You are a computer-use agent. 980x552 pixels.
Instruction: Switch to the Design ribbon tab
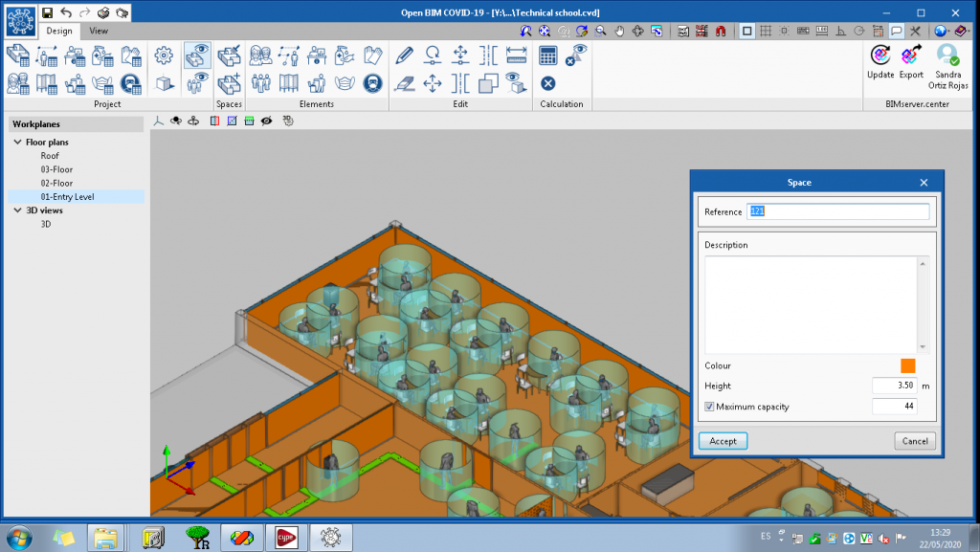(59, 31)
